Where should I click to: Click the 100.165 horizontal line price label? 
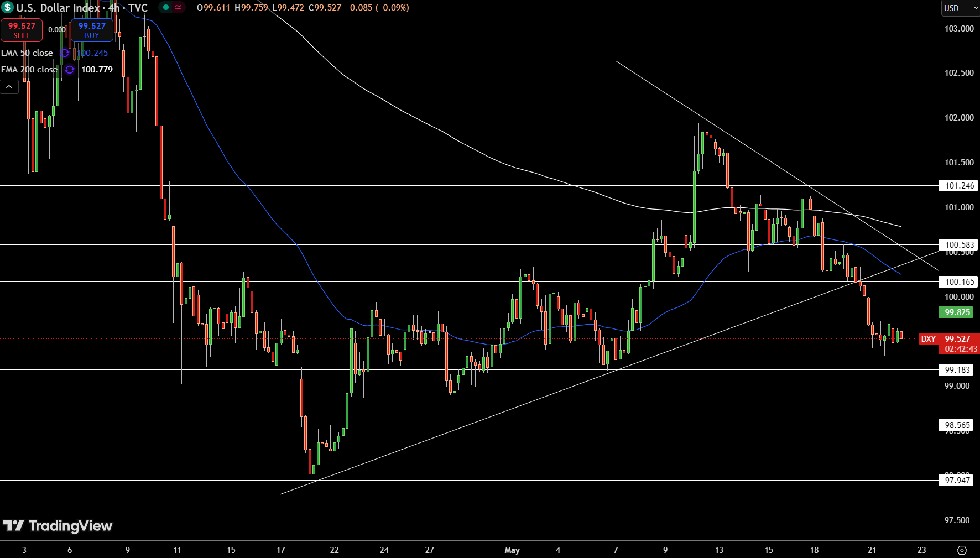pos(959,282)
